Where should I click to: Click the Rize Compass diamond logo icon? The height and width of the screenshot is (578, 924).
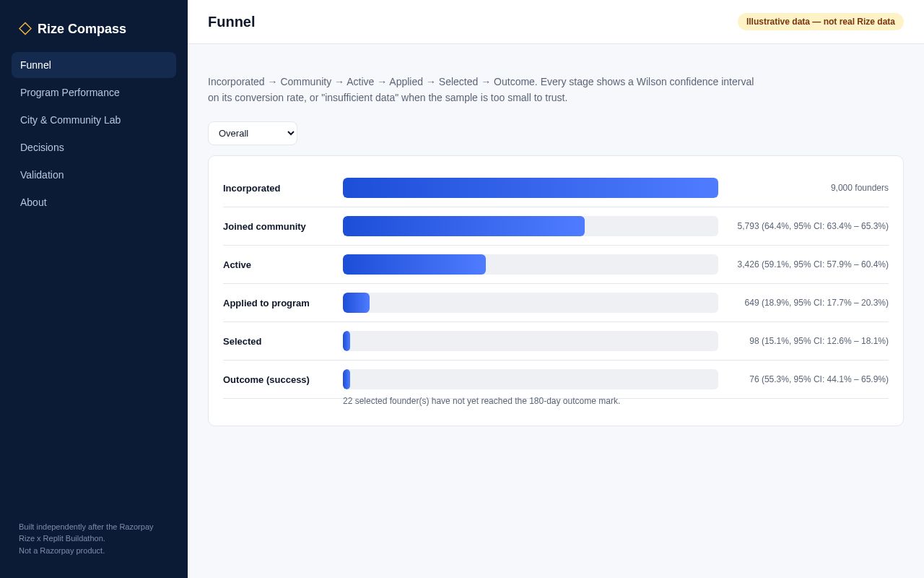point(25,29)
